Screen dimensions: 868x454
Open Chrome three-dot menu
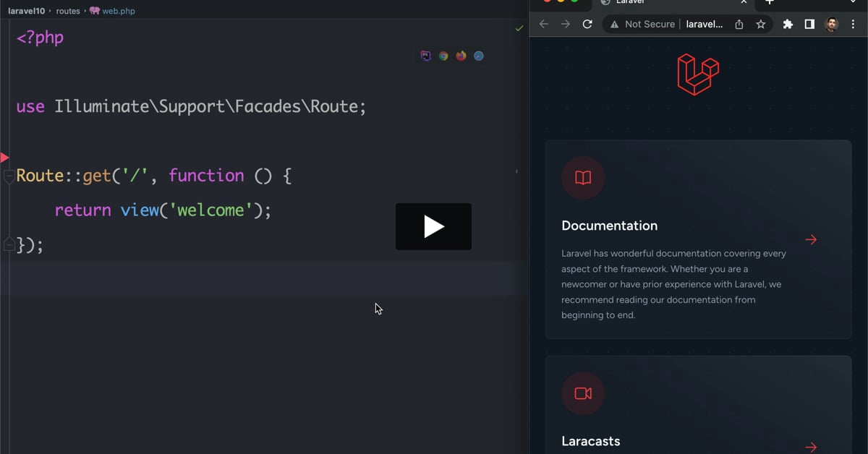pos(854,24)
